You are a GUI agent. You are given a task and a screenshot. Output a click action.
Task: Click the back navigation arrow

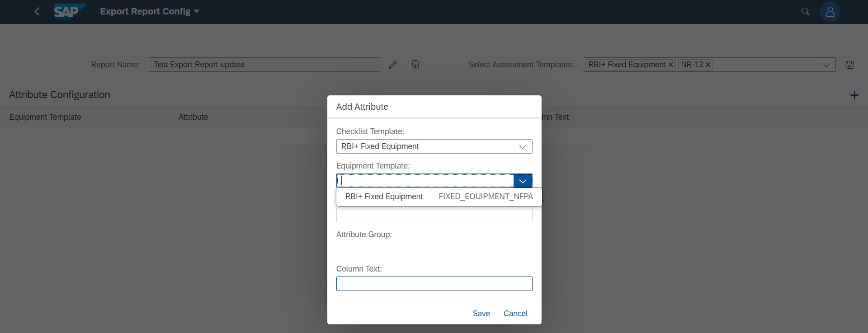tap(37, 11)
